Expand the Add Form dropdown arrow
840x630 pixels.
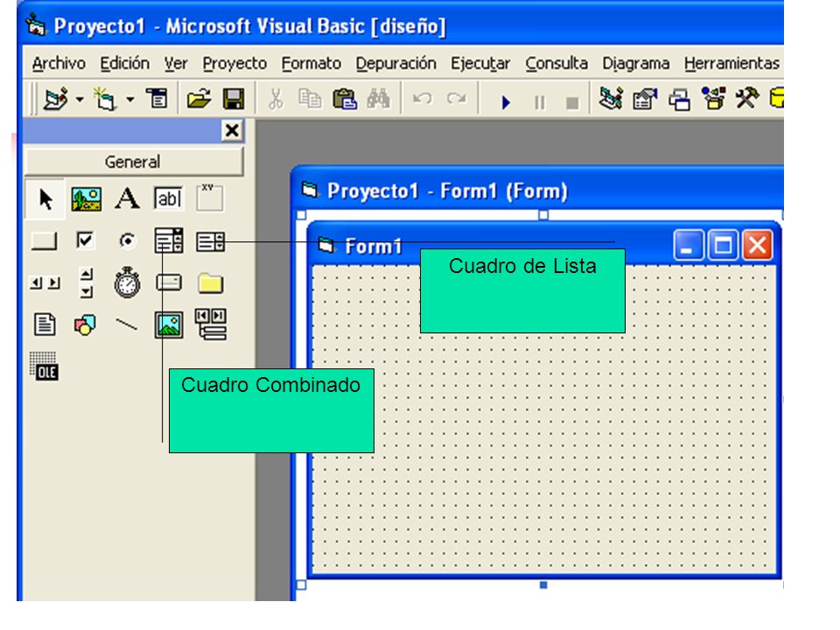coord(129,100)
